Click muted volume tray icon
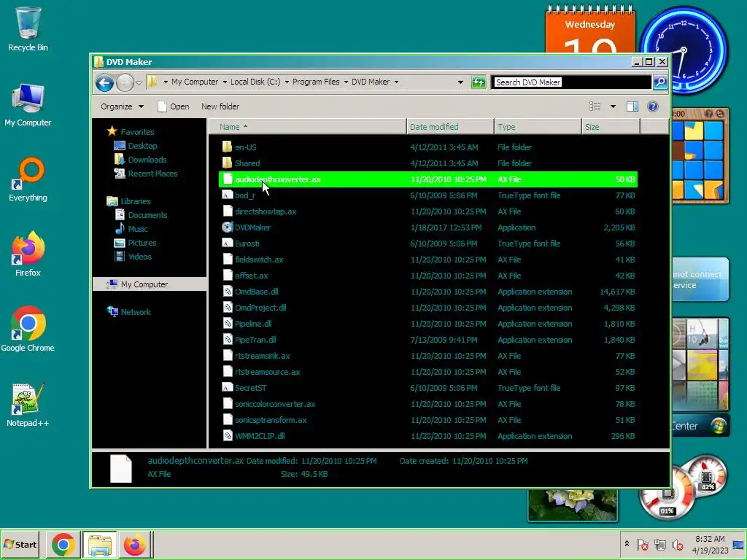 (677, 545)
